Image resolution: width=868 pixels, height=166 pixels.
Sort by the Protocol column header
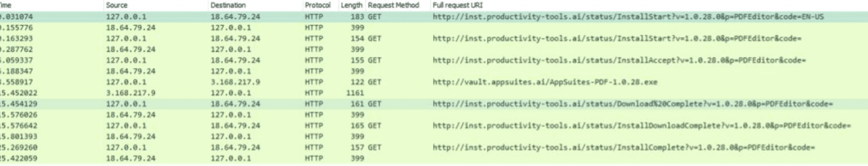pos(317,5)
